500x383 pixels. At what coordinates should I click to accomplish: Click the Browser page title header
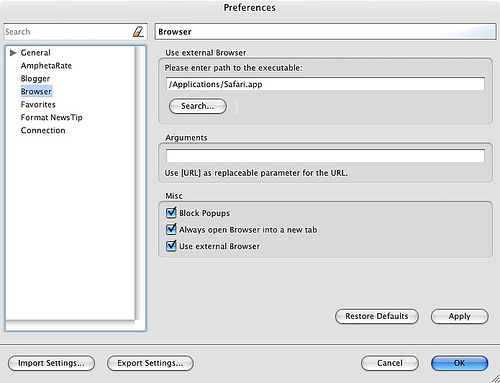(325, 32)
